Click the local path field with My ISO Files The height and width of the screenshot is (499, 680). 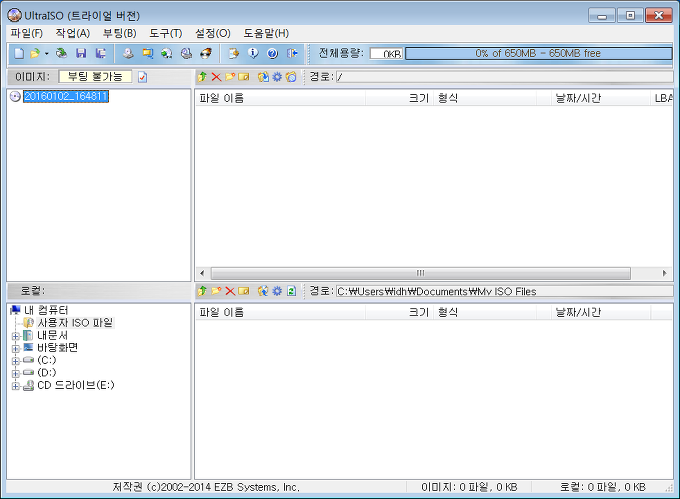click(x=504, y=291)
